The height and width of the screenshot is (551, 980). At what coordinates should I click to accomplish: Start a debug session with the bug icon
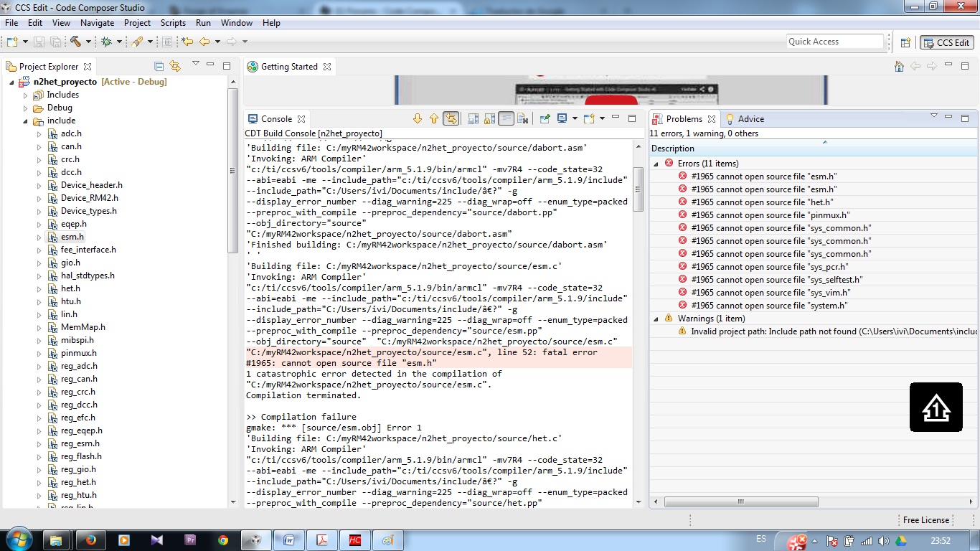(106, 42)
